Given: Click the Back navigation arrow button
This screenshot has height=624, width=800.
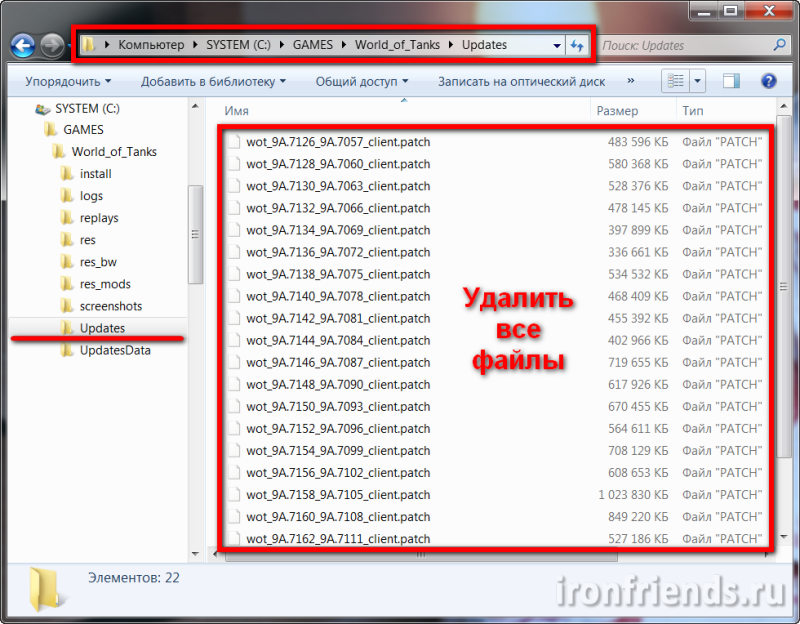Looking at the screenshot, I should tap(23, 46).
